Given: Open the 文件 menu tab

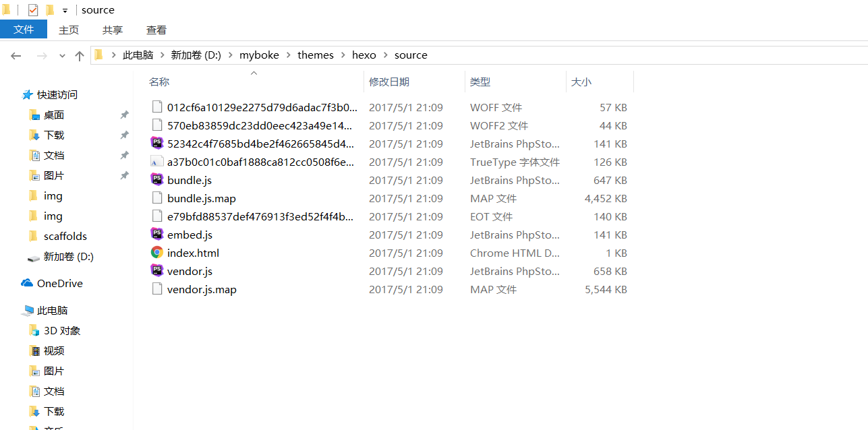Looking at the screenshot, I should tap(24, 29).
